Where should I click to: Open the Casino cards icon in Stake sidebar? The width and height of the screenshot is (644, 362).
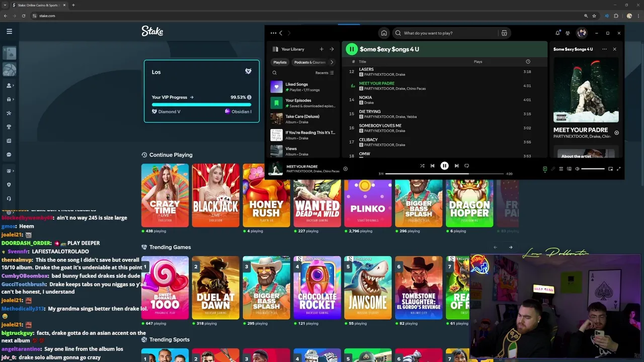point(10,53)
